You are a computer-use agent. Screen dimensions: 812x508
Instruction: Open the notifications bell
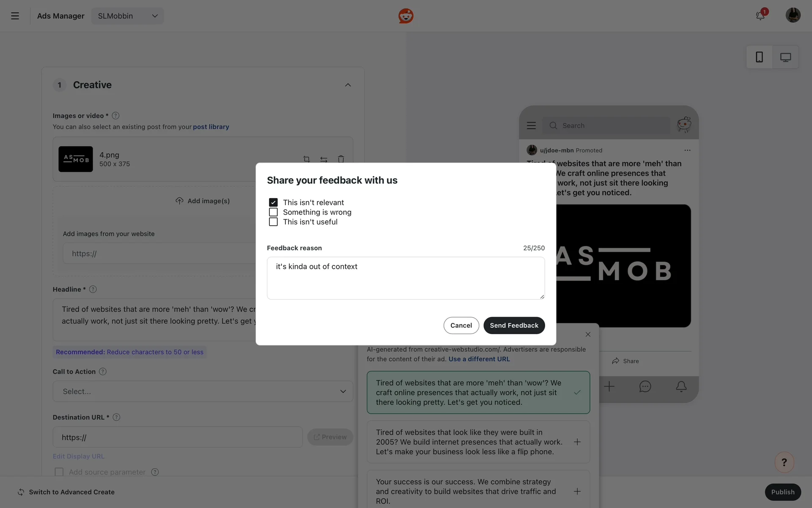[x=760, y=16]
